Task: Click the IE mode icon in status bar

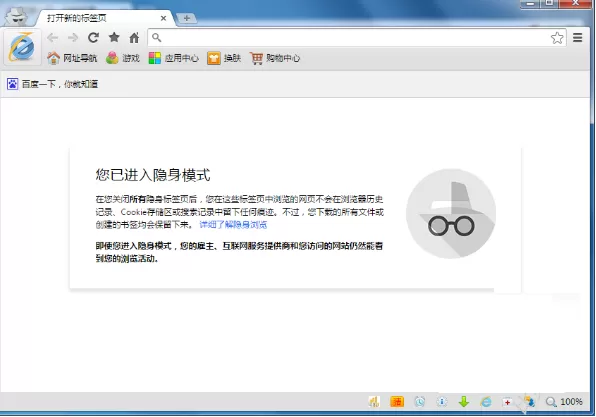Action: point(486,401)
